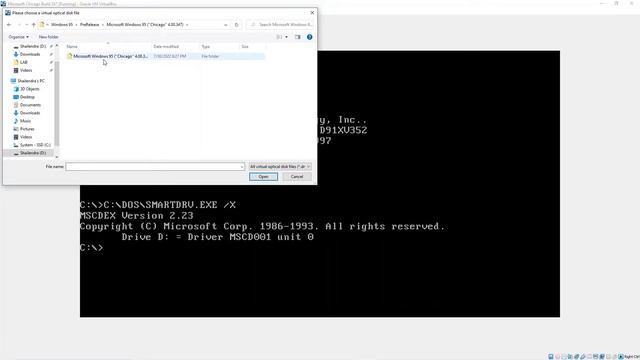Click the Open button
Screen dimensions: 640x360
[x=263, y=177]
